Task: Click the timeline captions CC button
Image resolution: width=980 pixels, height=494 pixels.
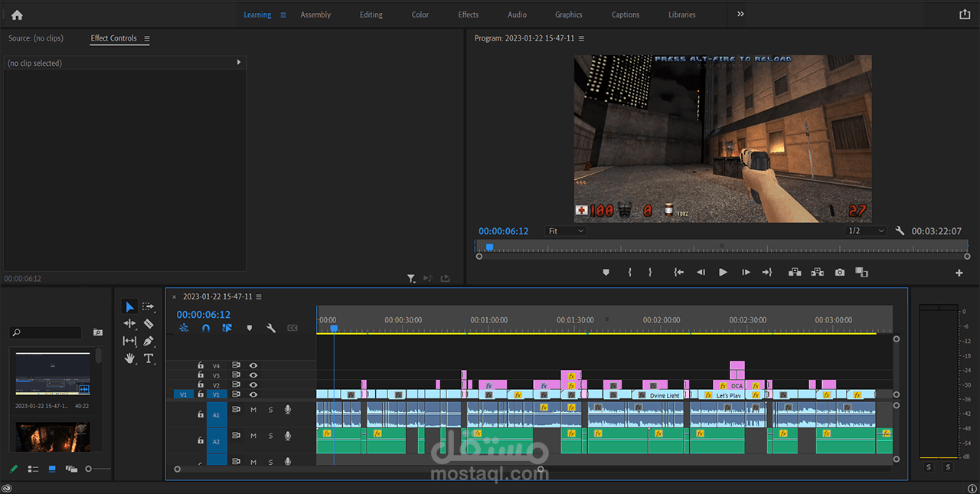Action: (292, 328)
